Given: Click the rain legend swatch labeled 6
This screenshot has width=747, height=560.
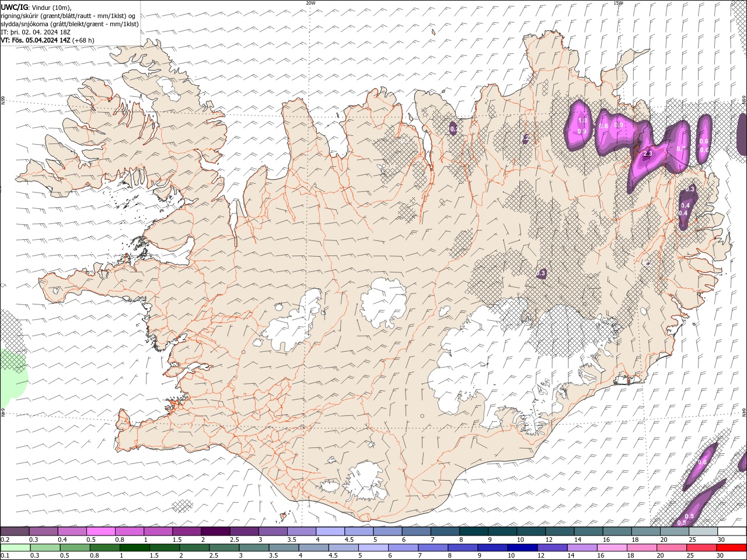Looking at the screenshot, I should (x=403, y=548).
